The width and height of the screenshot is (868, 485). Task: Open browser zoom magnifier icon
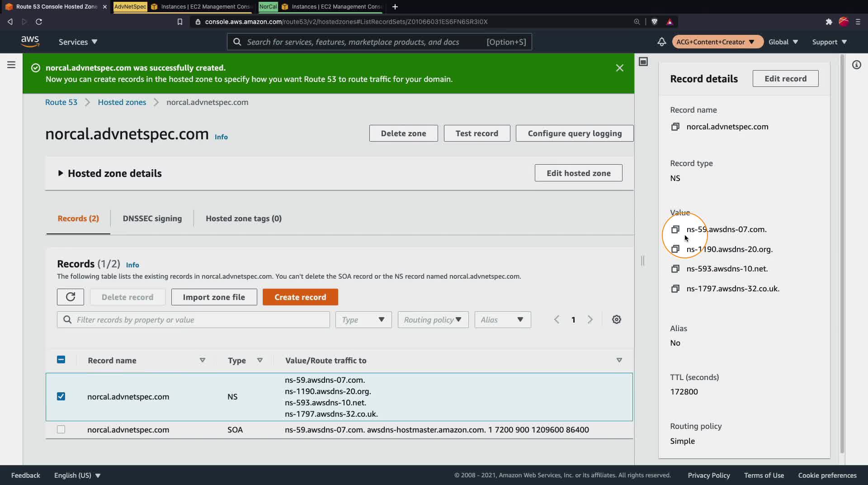pos(637,22)
